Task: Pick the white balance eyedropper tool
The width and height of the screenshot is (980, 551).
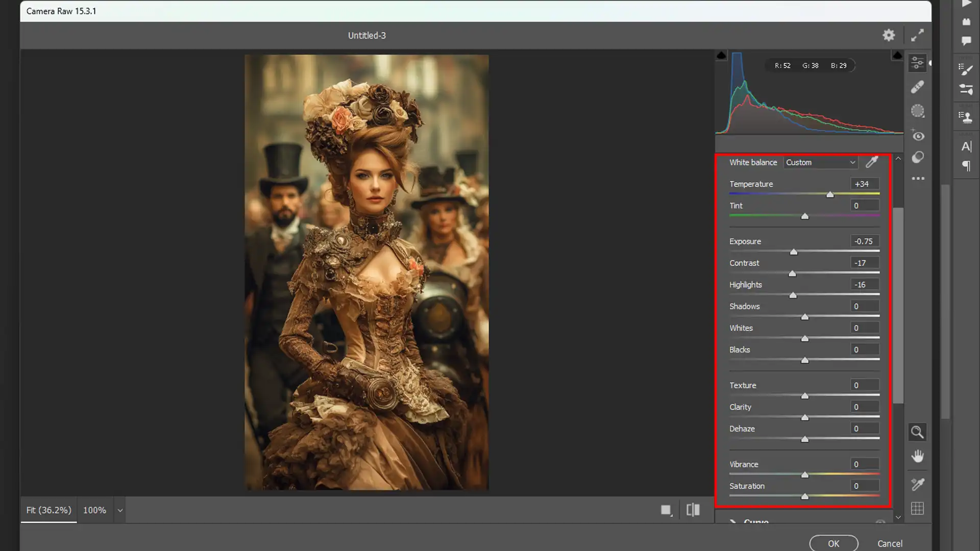Action: tap(872, 162)
